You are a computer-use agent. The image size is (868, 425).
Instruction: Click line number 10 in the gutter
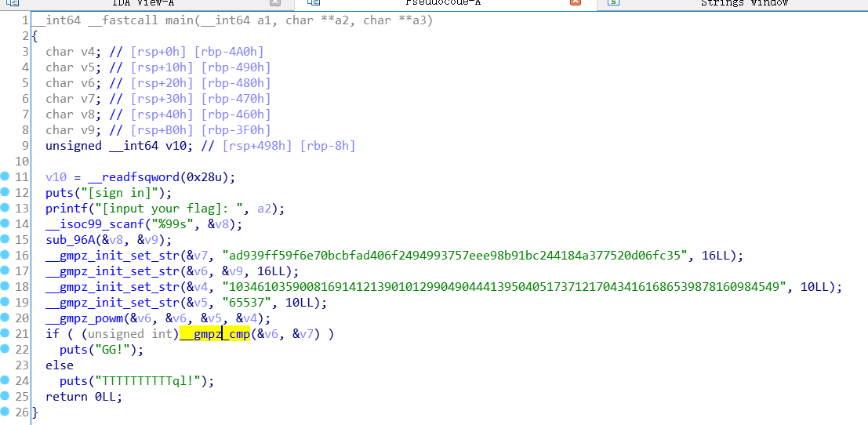coord(22,161)
